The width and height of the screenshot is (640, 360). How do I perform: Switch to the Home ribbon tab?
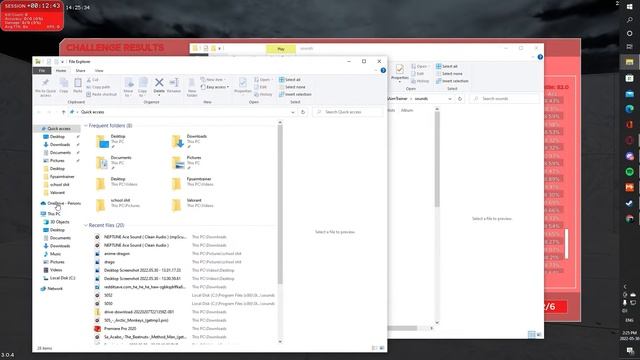[x=61, y=71]
